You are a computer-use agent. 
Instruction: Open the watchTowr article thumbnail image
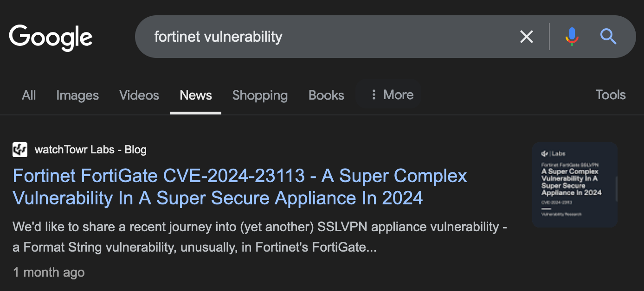574,185
